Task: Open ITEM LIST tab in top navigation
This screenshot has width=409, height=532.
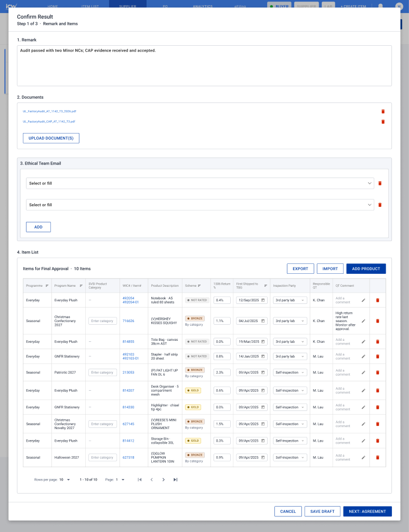Action: (x=90, y=6)
